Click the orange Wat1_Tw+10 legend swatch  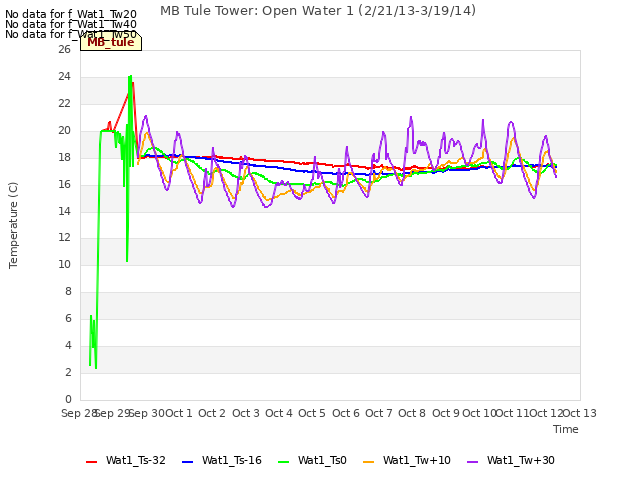[x=368, y=462]
